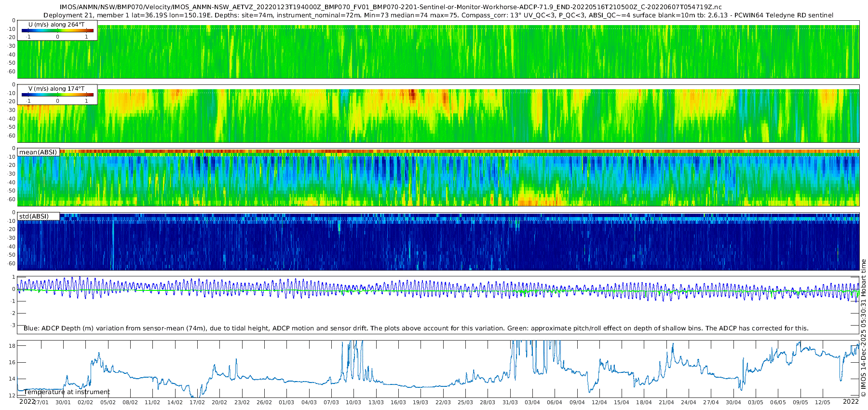Click the 28/03 date tick label

point(488,402)
